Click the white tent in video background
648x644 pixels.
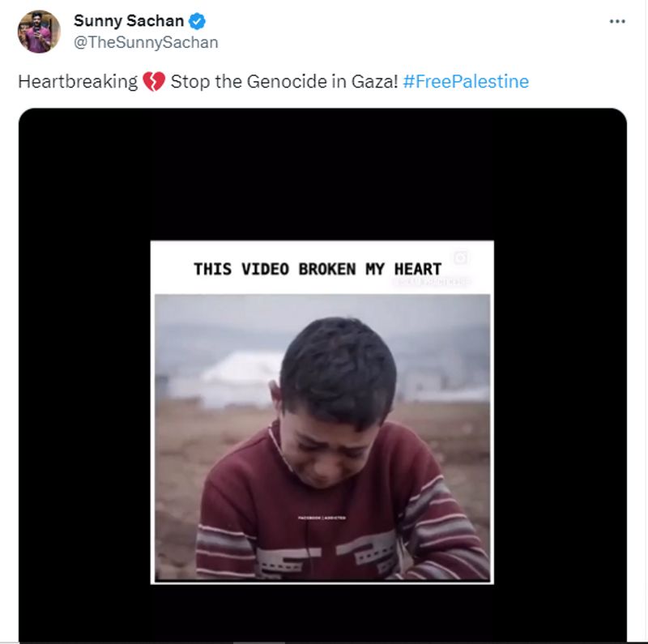[x=231, y=374]
